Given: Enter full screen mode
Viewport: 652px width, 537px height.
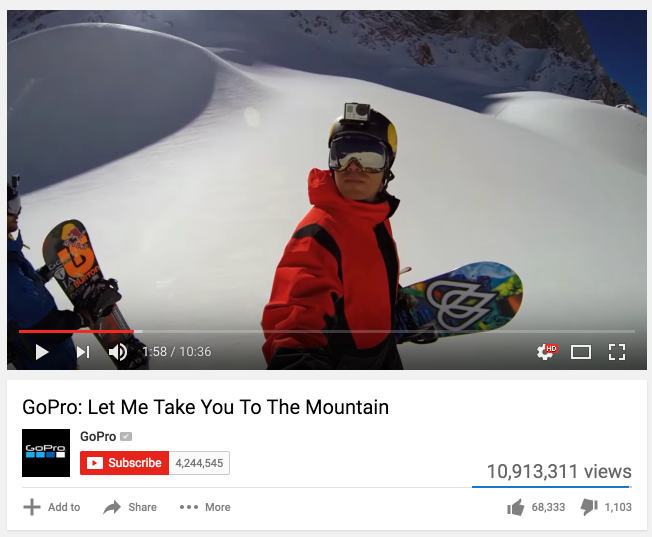Looking at the screenshot, I should coord(617,352).
